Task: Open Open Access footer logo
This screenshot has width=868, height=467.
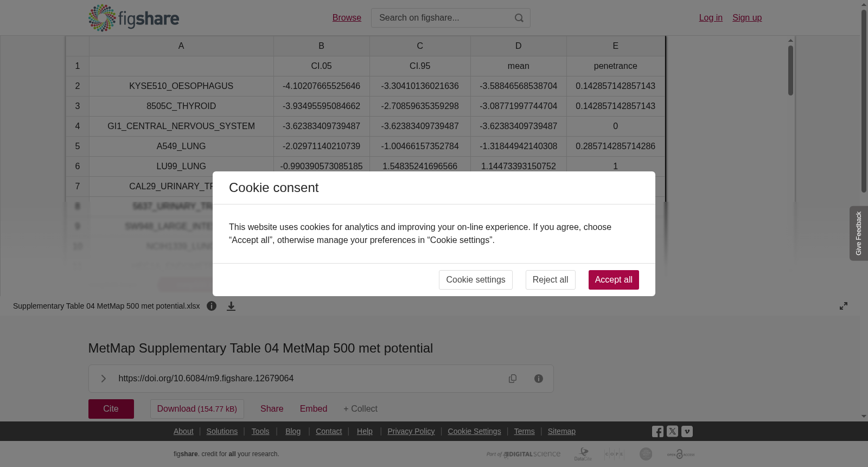Action: (681, 454)
